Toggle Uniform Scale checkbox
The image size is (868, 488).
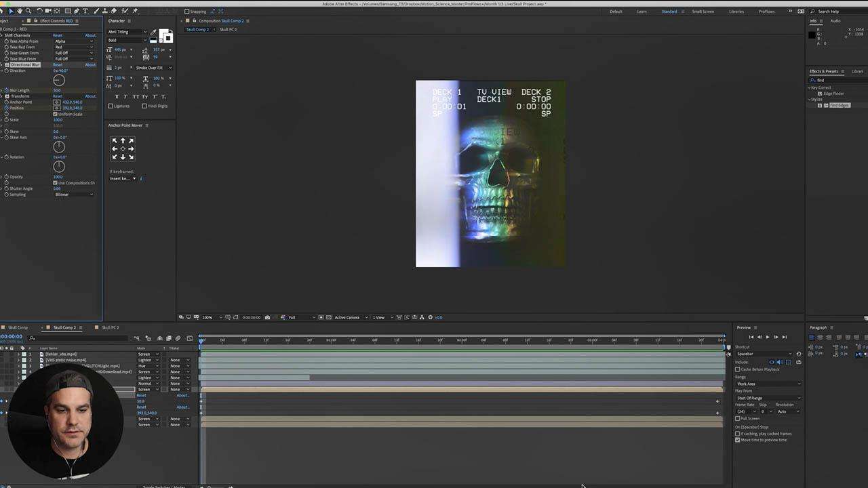(55, 114)
